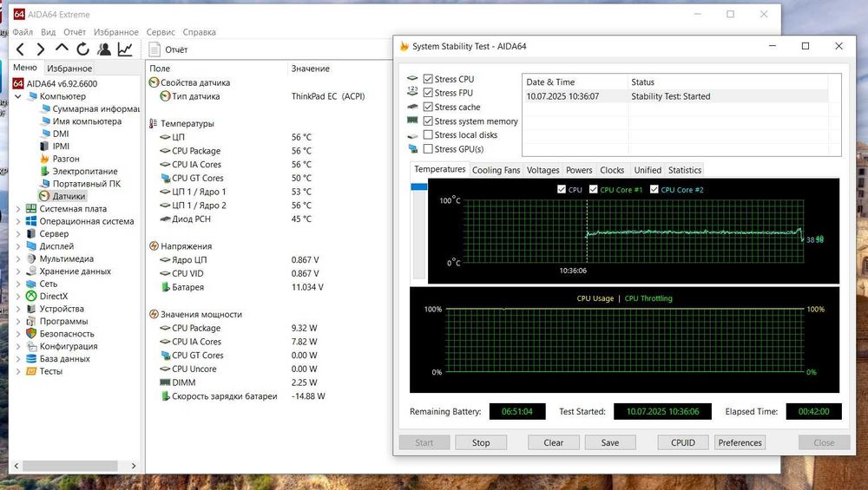Screen dimensions: 868x490
Task: Open the graph chart toolbar icon
Action: (125, 49)
